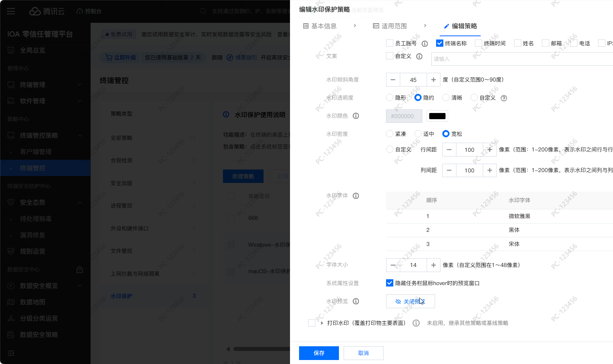Increase font size with plus button

(x=434, y=265)
